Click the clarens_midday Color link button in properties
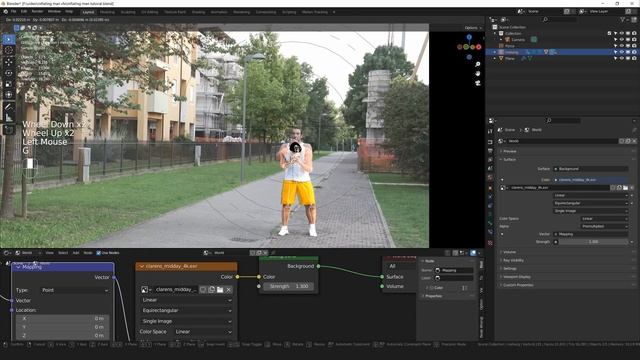Screen dimensions: 640x360 point(591,180)
